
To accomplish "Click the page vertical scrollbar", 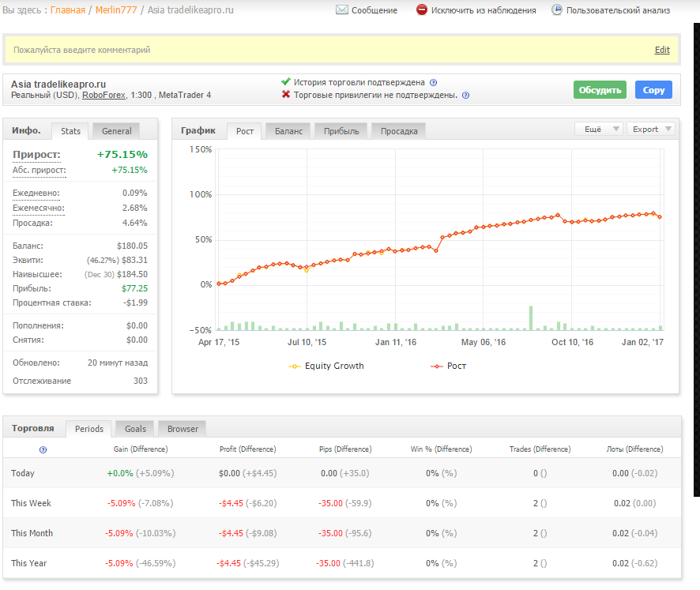I will (x=696, y=259).
